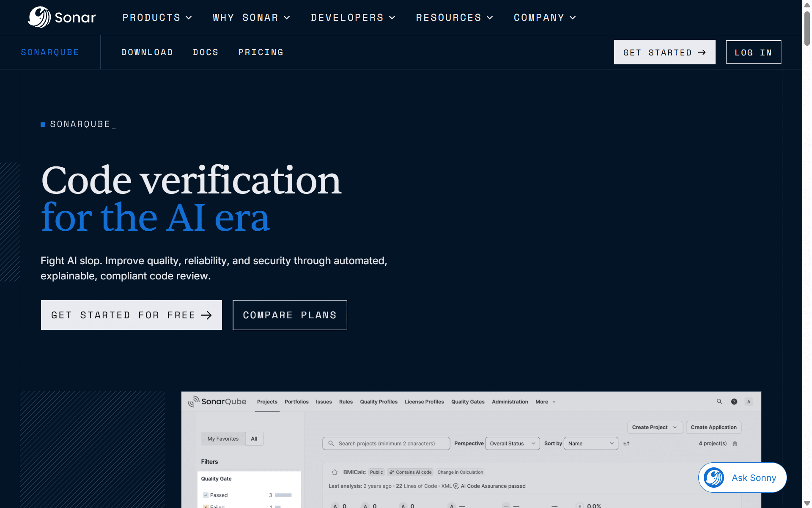The height and width of the screenshot is (508, 812).
Task: Open the Resources dropdown
Action: point(455,17)
